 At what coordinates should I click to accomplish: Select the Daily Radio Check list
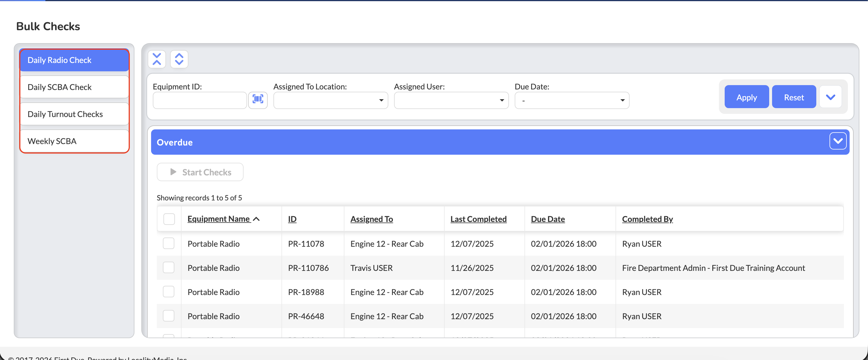74,60
